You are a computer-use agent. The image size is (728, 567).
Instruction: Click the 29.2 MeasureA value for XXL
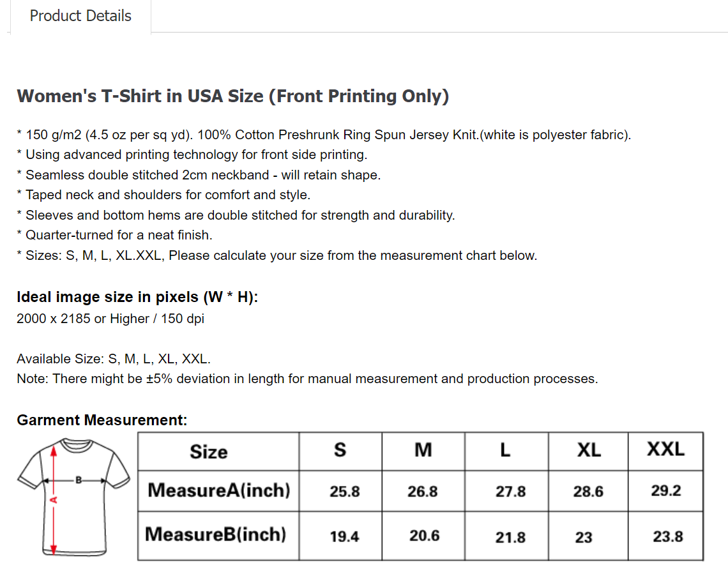tap(666, 491)
